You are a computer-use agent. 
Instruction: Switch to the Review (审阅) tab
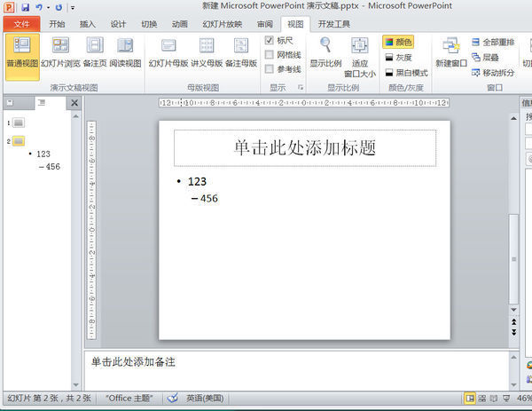265,24
